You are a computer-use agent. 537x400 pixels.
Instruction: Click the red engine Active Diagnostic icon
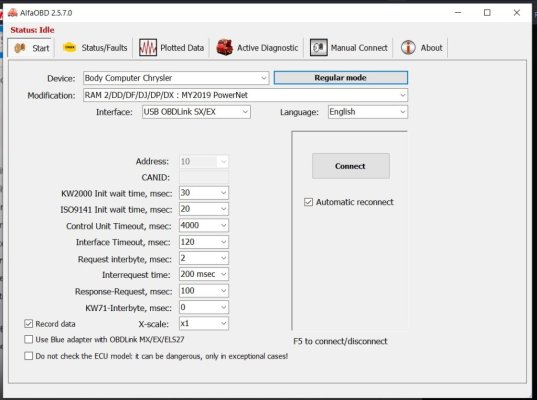225,48
